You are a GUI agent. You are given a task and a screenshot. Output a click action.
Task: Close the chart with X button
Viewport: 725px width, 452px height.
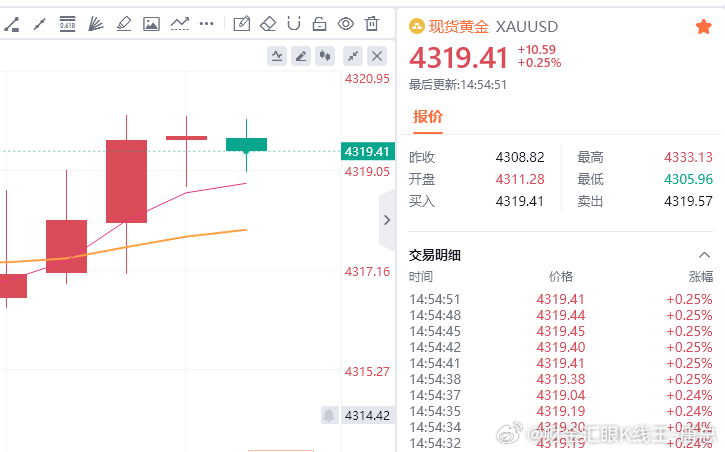click(x=377, y=56)
